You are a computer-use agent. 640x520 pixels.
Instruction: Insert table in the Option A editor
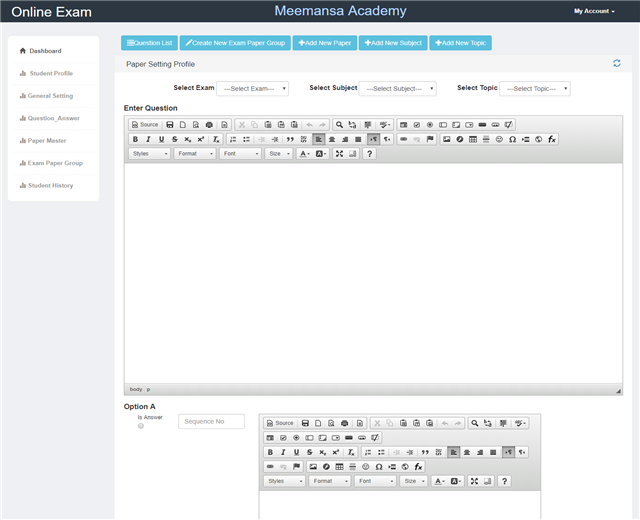pos(339,467)
